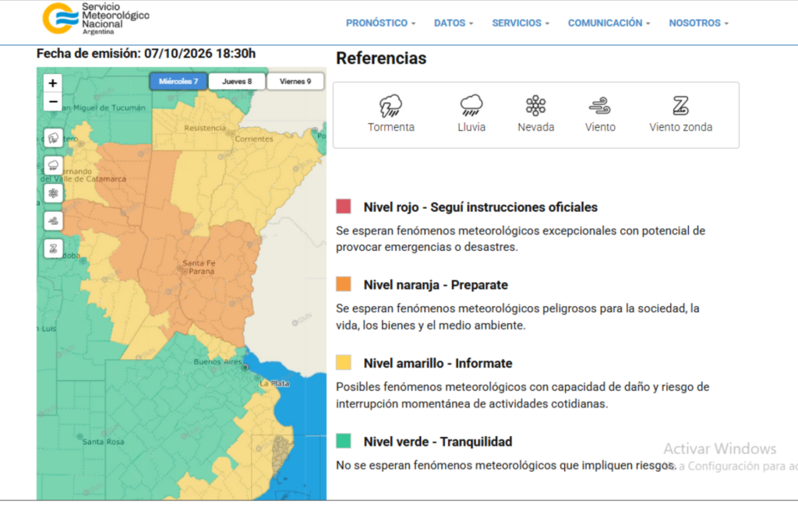Click the green level color swatch

pyautogui.click(x=344, y=440)
